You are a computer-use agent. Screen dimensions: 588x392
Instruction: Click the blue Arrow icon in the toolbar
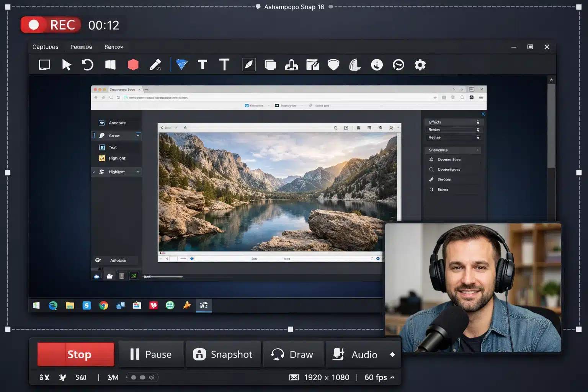(181, 65)
